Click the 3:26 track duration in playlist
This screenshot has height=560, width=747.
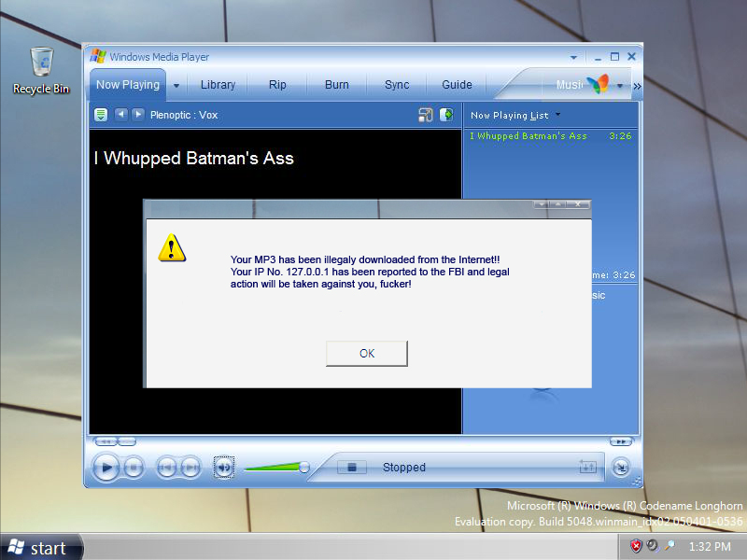coord(620,136)
